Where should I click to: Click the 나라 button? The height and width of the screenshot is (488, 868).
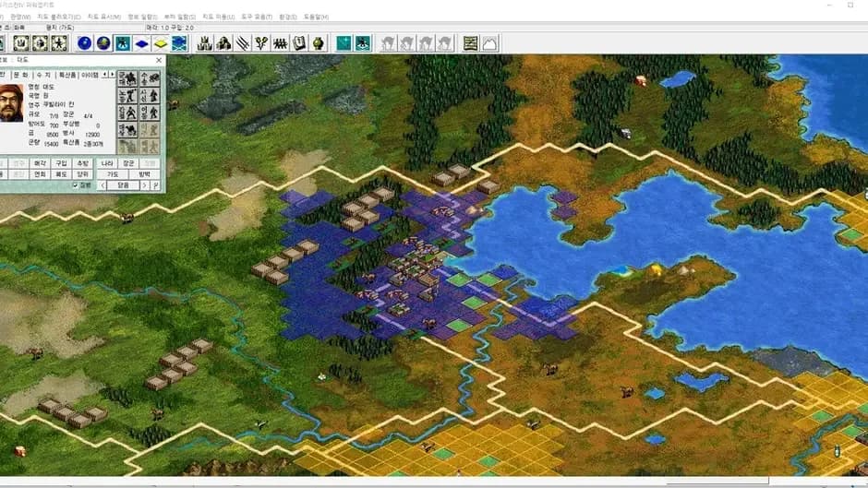pos(107,164)
